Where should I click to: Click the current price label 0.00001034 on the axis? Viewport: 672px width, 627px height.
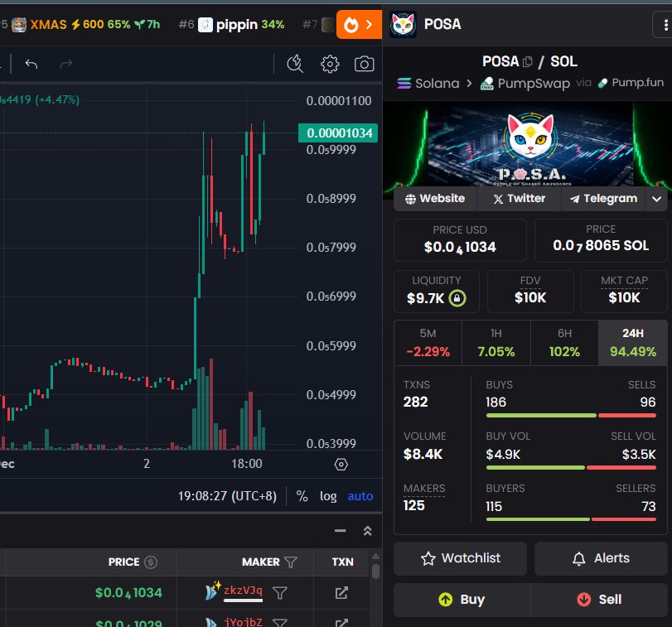click(x=338, y=133)
